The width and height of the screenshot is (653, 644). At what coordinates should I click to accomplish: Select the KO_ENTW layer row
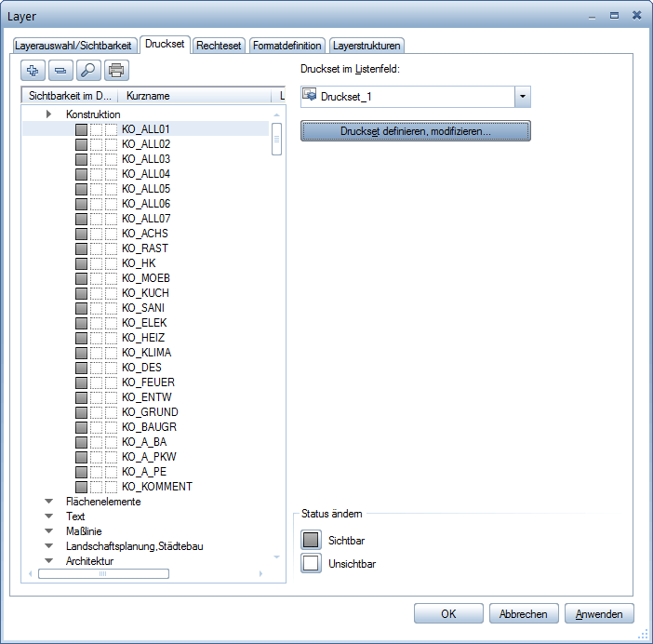click(x=146, y=397)
